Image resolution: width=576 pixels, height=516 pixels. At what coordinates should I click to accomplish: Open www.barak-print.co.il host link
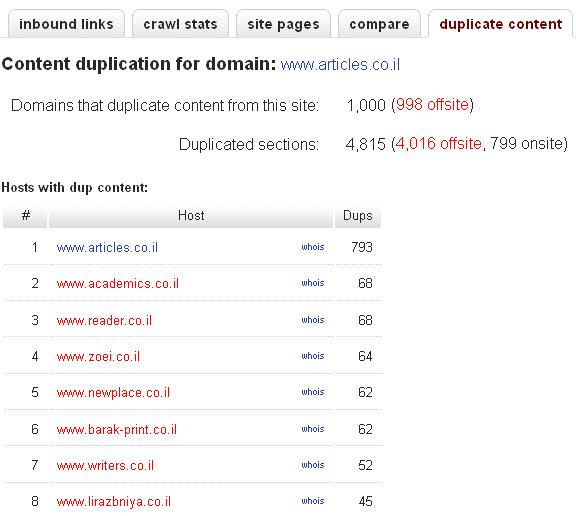click(117, 429)
